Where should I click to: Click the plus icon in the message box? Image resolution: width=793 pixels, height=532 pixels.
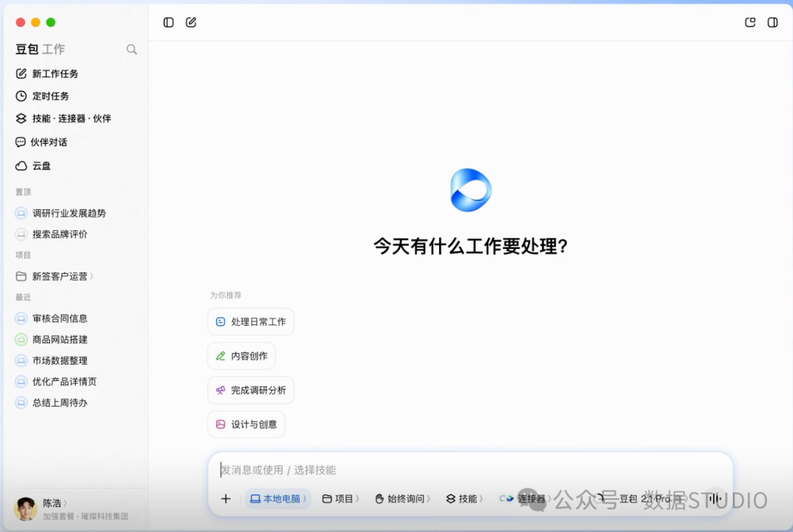(x=225, y=499)
